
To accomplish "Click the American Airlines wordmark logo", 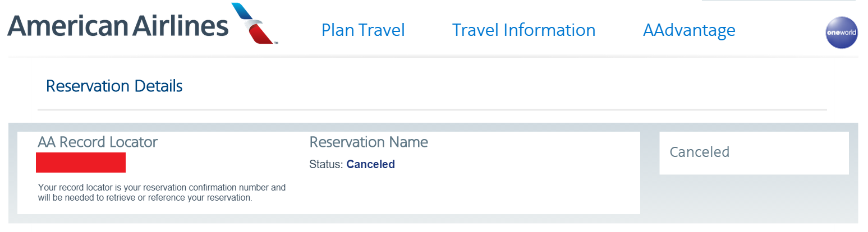I will coord(118,26).
